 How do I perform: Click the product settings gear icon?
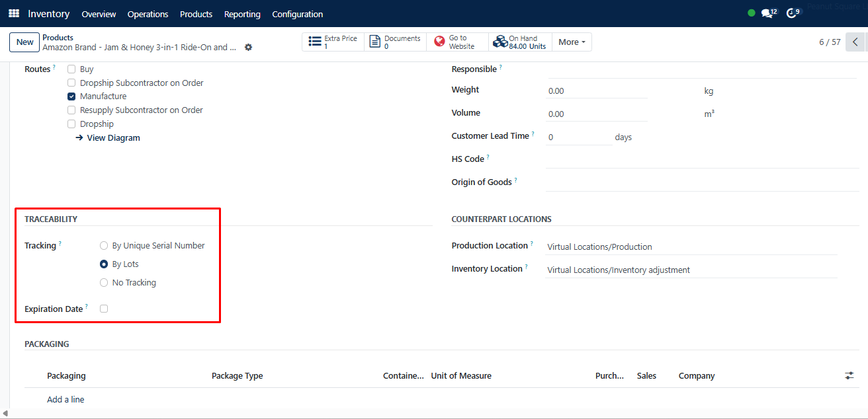pyautogui.click(x=248, y=48)
